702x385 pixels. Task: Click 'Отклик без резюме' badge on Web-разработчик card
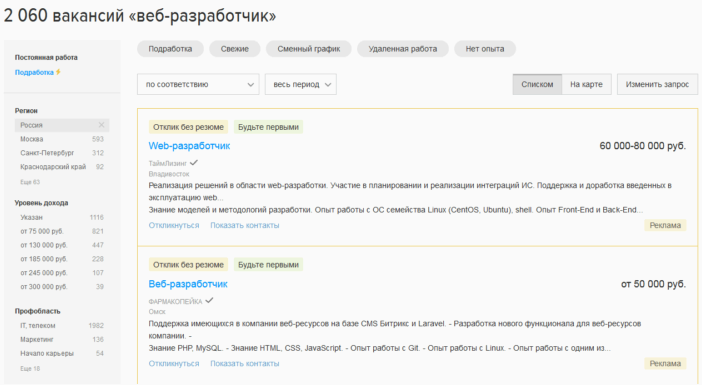(x=188, y=127)
